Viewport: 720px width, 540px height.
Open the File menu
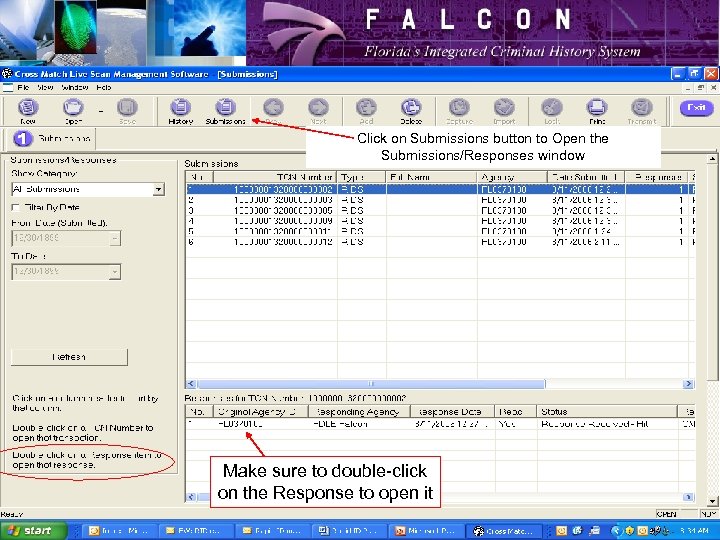(x=23, y=87)
